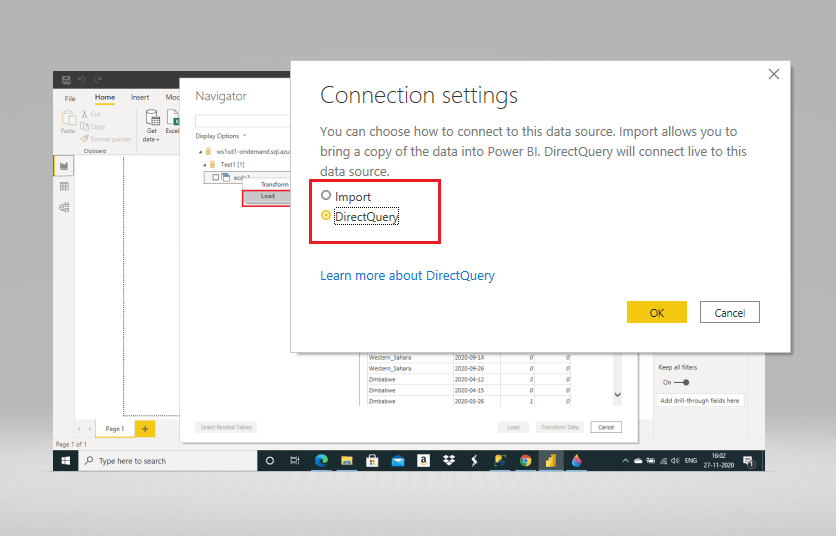Close the Connection settings dialog
This screenshot has width=836, height=536.
tap(774, 74)
